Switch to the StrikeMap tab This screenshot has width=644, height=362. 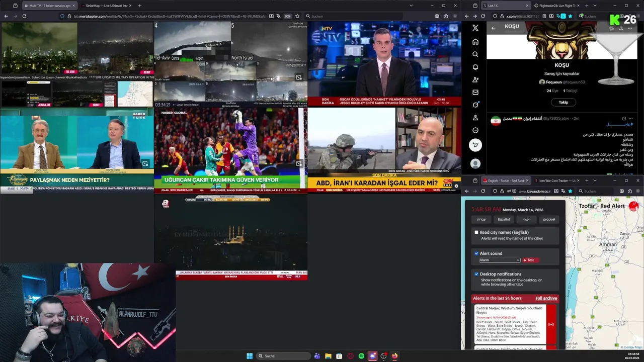point(106,6)
